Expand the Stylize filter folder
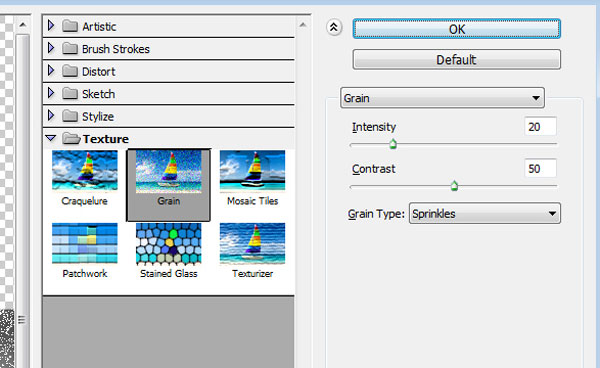This screenshot has width=600, height=368. 51,116
